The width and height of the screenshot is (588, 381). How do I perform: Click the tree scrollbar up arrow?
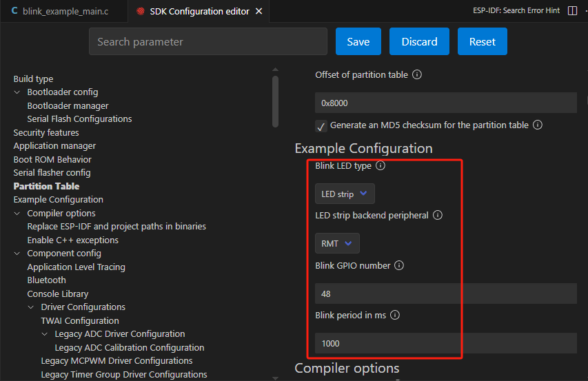tap(275, 70)
